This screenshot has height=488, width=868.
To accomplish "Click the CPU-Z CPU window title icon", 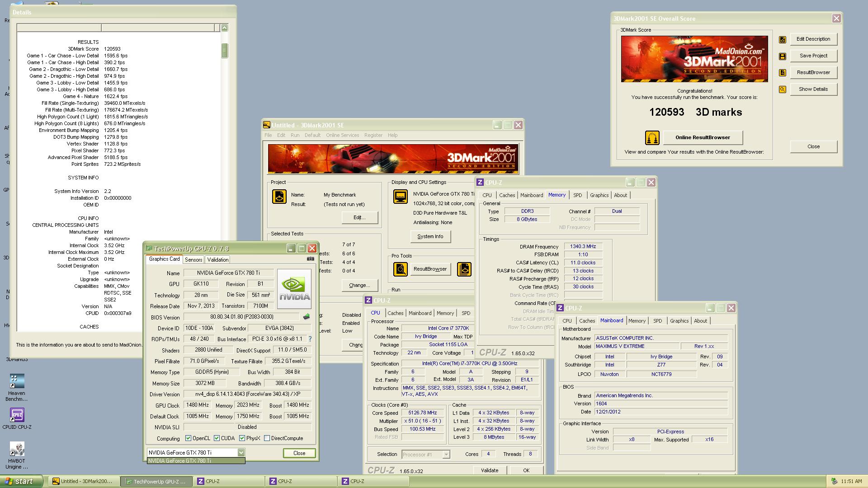I will (368, 300).
